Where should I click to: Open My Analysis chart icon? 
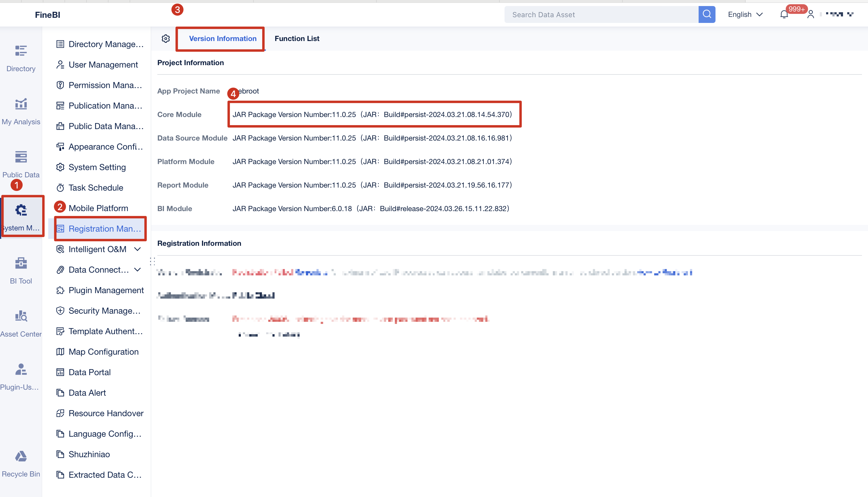tap(21, 104)
